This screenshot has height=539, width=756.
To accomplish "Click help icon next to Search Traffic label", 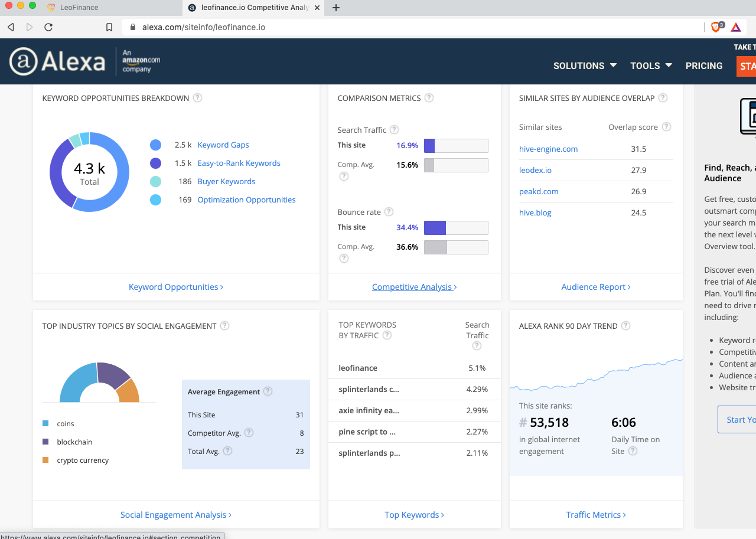I will coord(395,130).
